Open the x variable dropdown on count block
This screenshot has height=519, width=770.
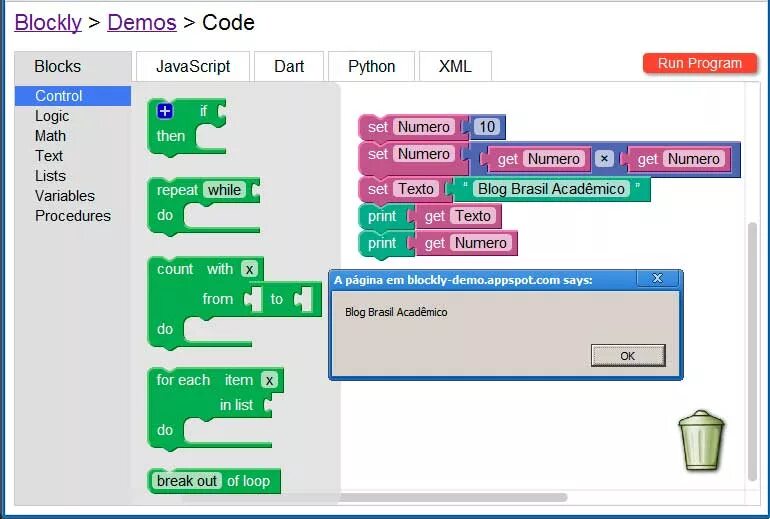pyautogui.click(x=249, y=270)
